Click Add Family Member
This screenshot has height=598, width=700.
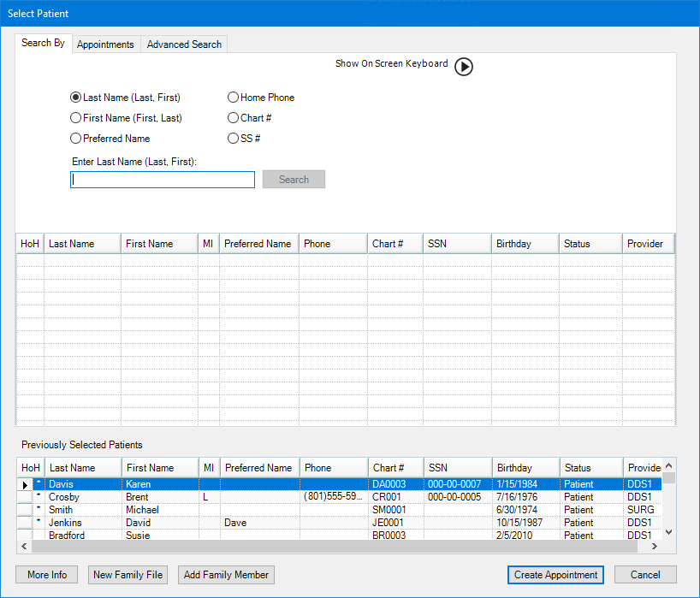tap(226, 574)
